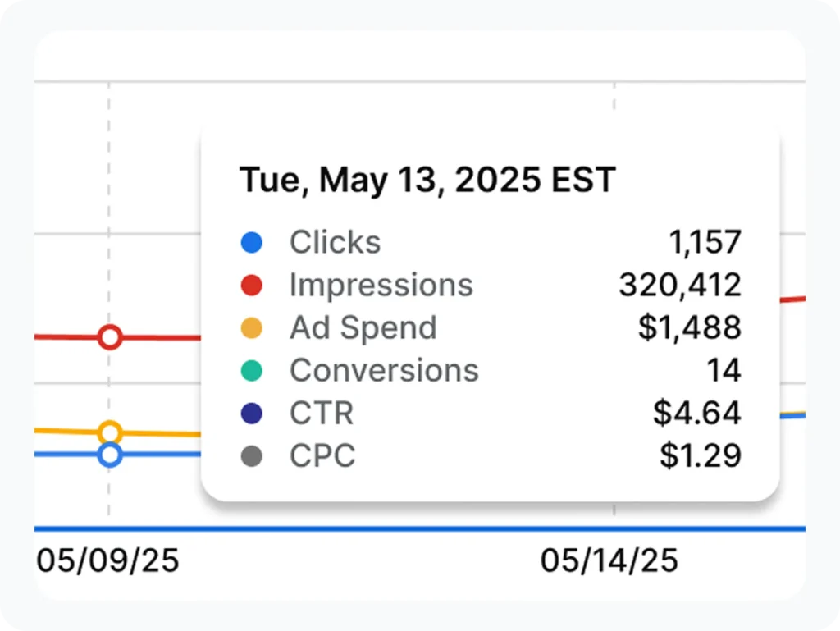The image size is (840, 631).
Task: Click the 05/14/25 x-axis date label
Action: 609,560
